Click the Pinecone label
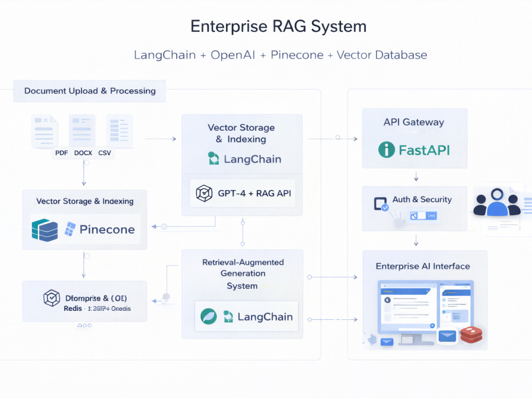Screen dimensions: 532x398 (107, 230)
